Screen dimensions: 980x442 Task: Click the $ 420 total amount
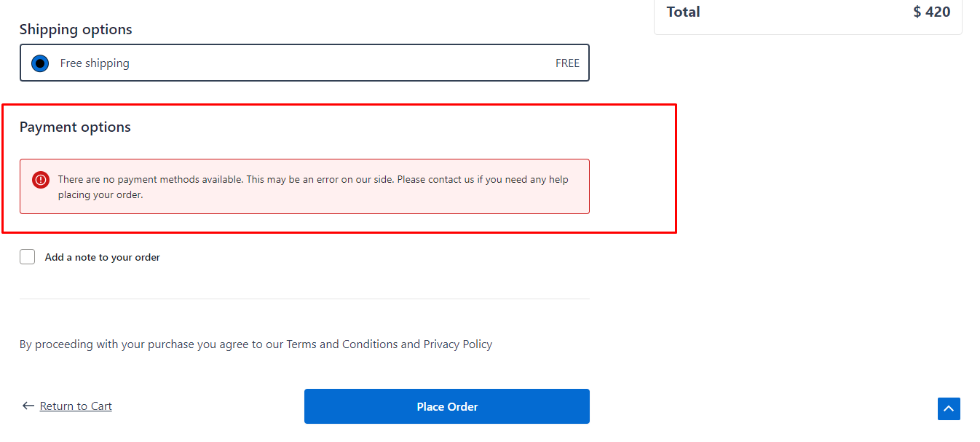(932, 12)
